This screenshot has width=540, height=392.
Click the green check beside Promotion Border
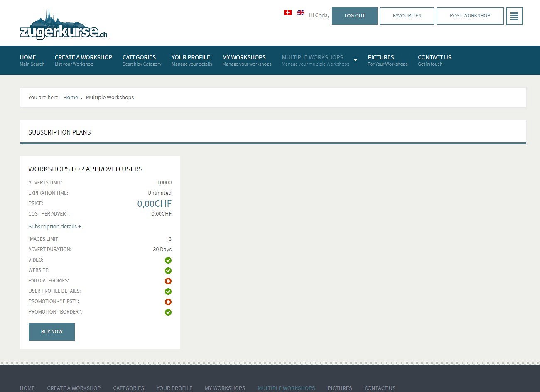point(168,312)
